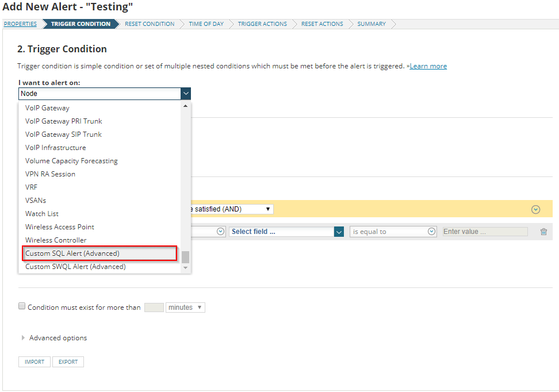Go back to the PROPERTIES step

point(20,24)
